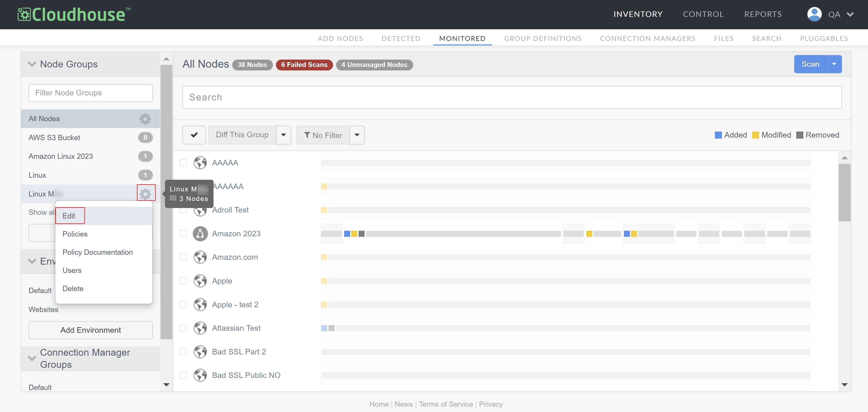868x412 pixels.
Task: Click the Diff This Group button
Action: (242, 135)
